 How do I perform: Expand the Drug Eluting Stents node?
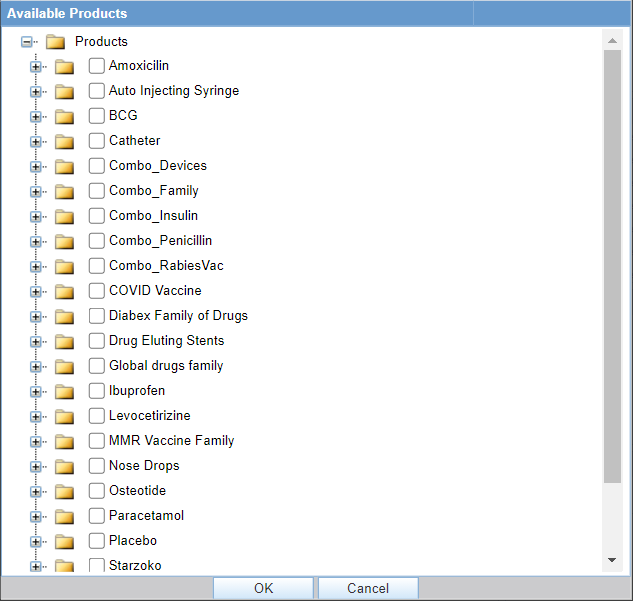(36, 342)
